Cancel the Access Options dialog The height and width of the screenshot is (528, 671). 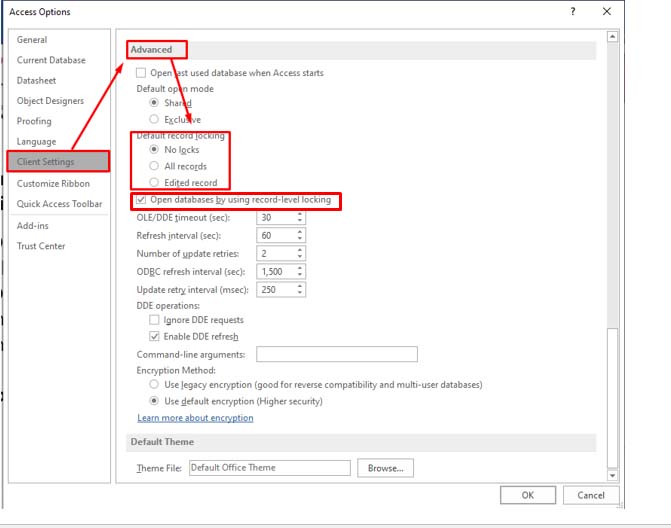click(x=591, y=495)
